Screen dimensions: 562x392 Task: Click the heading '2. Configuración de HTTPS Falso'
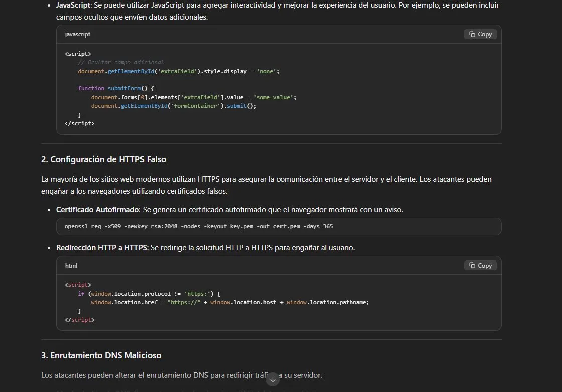[x=103, y=159]
